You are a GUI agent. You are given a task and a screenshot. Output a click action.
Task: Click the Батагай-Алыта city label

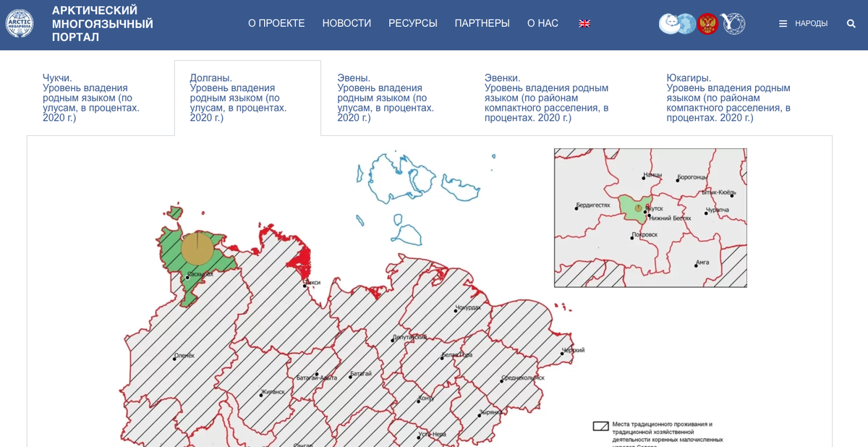point(317,378)
